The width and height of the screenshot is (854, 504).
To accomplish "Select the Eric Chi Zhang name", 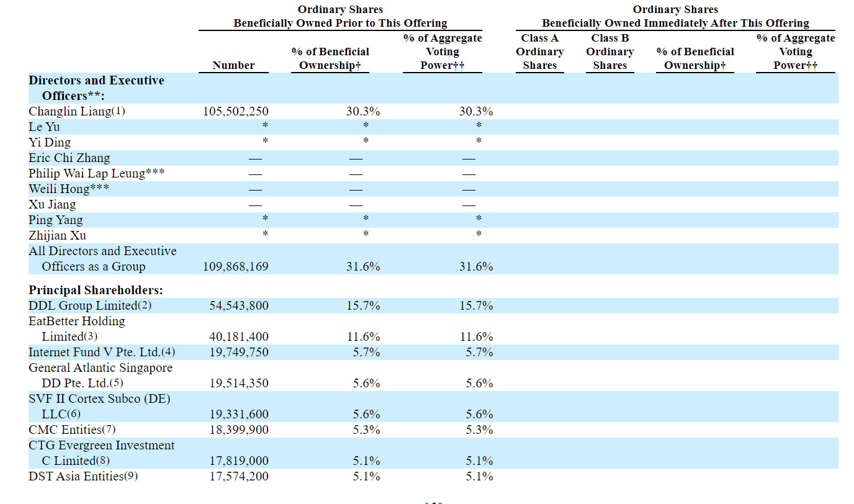I will coord(70,158).
